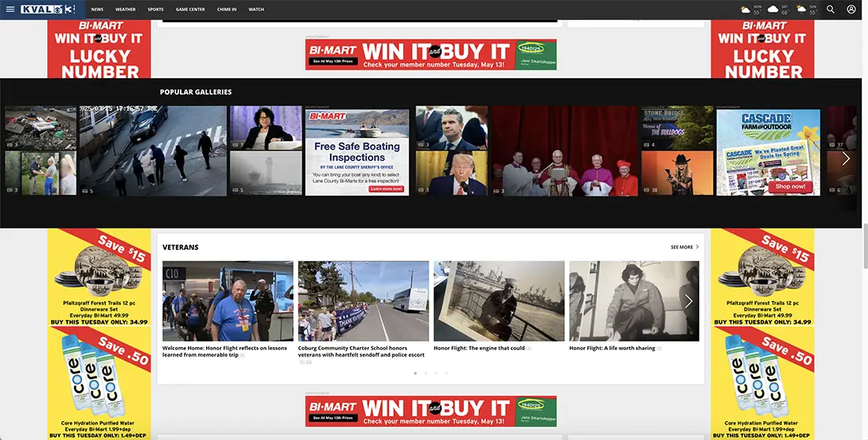Viewport: 868px width, 440px height.
Task: Open site search with magnifier icon
Action: pos(830,9)
